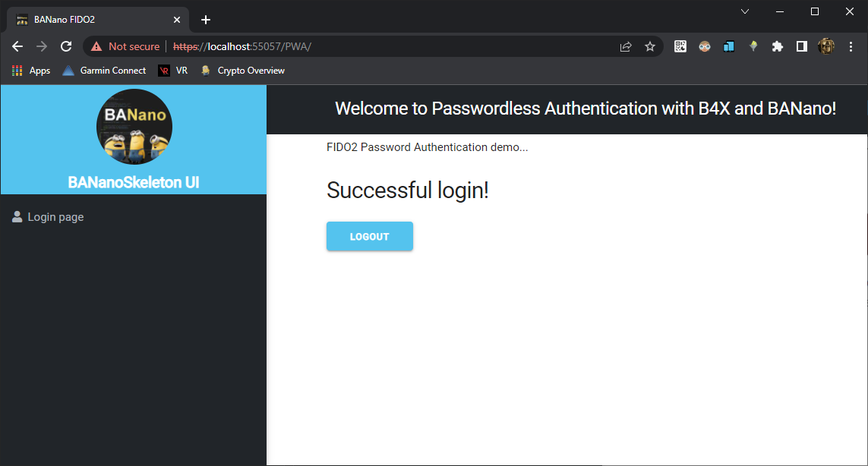Click the Not secure warning indicator
868x466 pixels.
125,46
